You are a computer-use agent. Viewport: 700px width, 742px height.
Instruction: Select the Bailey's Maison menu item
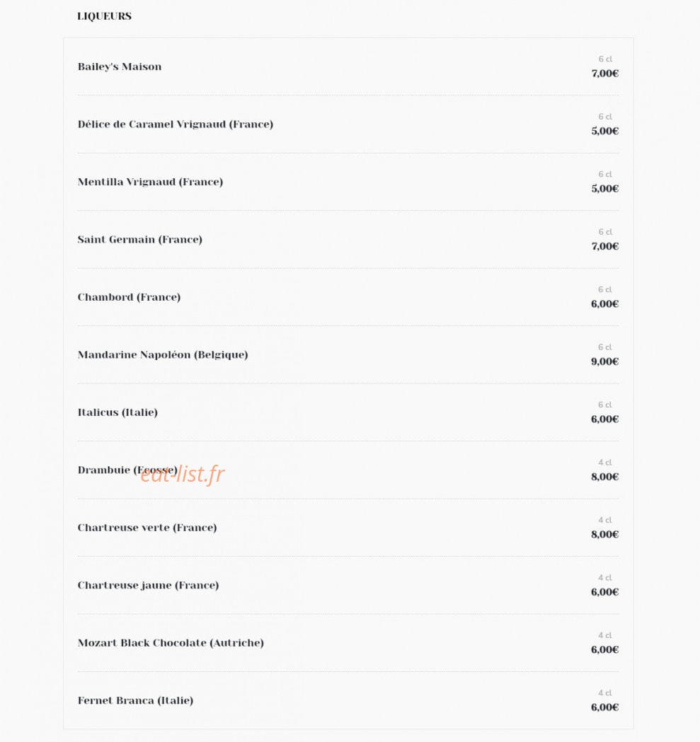point(120,66)
